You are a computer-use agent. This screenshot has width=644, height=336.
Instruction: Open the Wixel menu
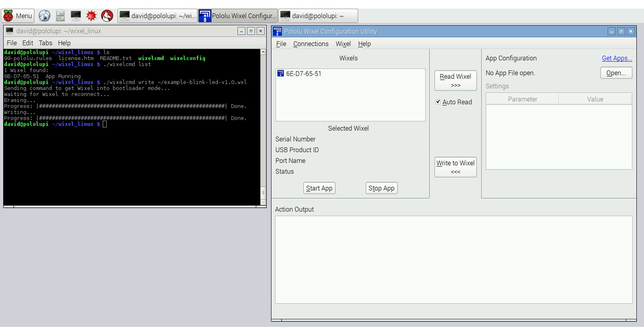343,43
